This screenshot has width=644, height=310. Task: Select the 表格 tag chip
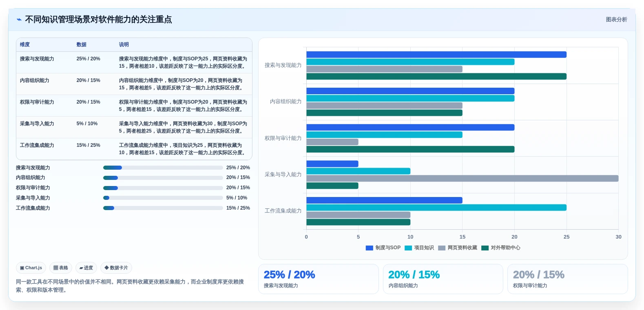(61, 268)
